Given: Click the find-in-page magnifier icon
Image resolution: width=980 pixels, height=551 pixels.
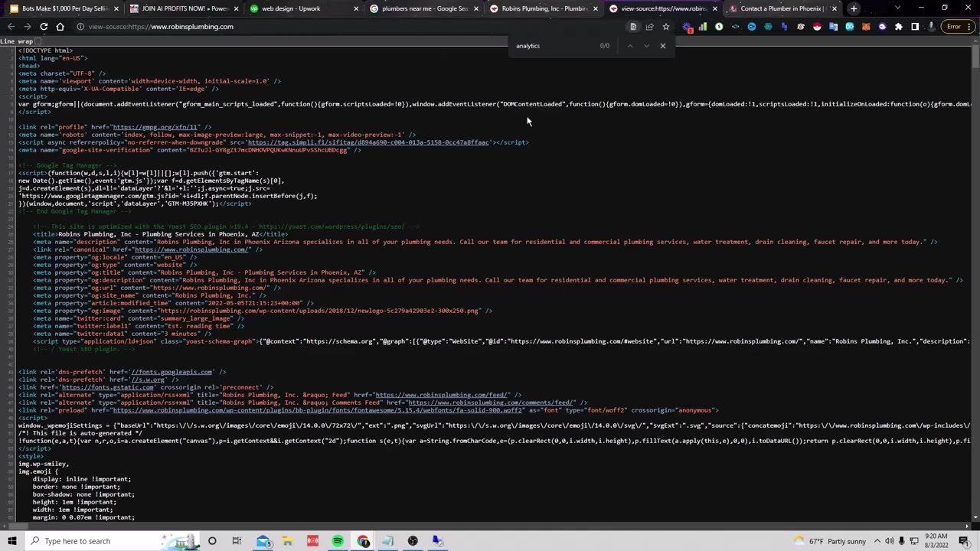Looking at the screenshot, I should coord(633,27).
